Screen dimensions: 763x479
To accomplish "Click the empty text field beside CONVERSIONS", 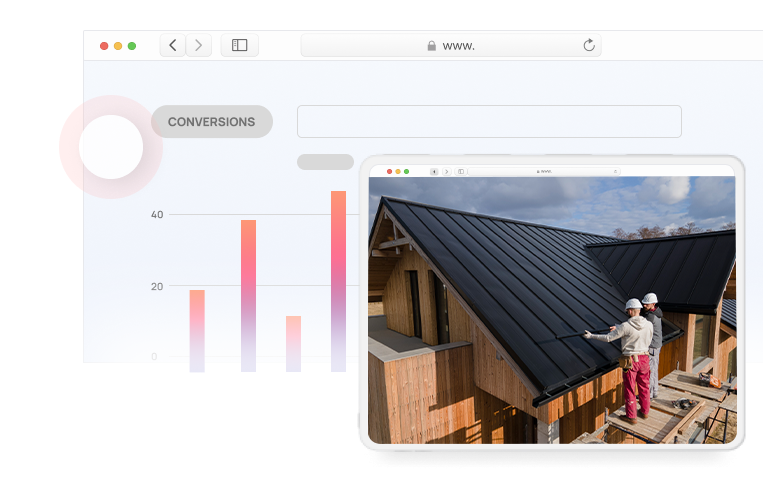I will 489,121.
